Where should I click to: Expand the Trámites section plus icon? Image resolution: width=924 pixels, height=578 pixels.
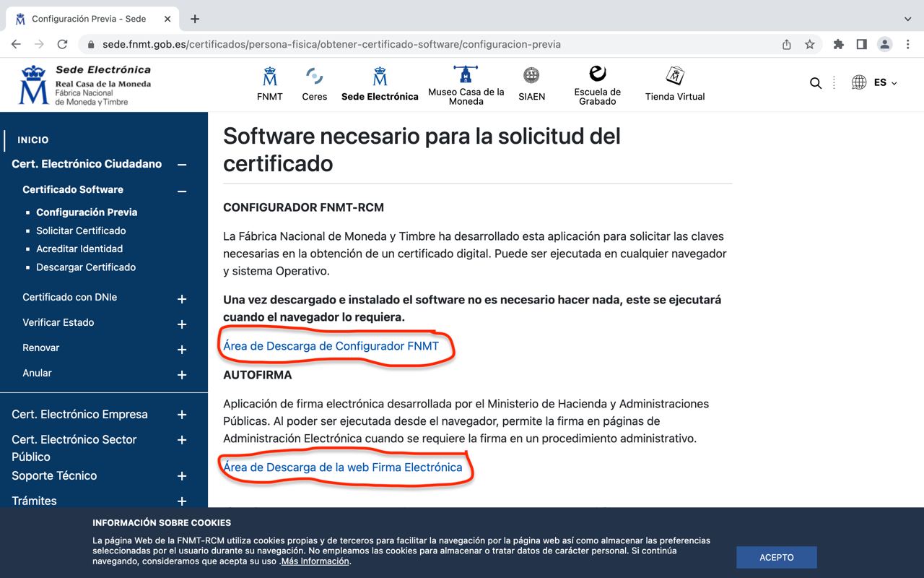[182, 501]
